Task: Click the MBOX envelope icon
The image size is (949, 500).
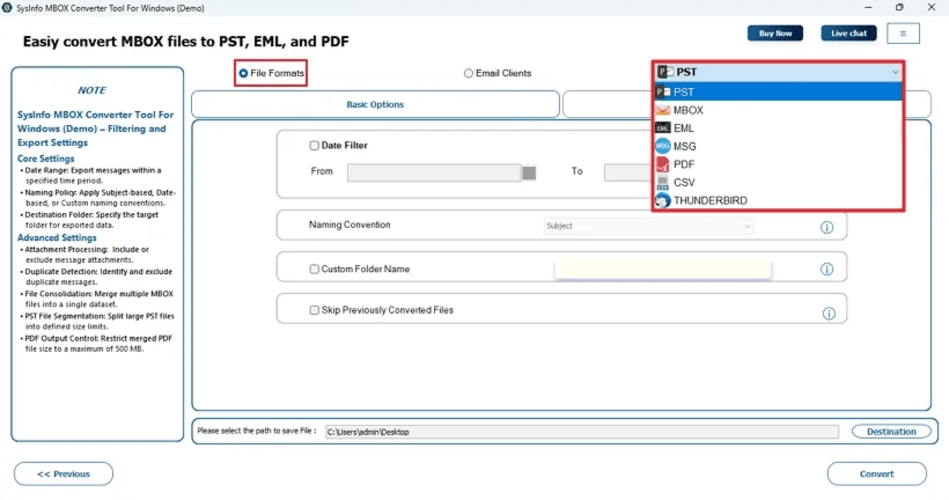Action: pyautogui.click(x=663, y=110)
